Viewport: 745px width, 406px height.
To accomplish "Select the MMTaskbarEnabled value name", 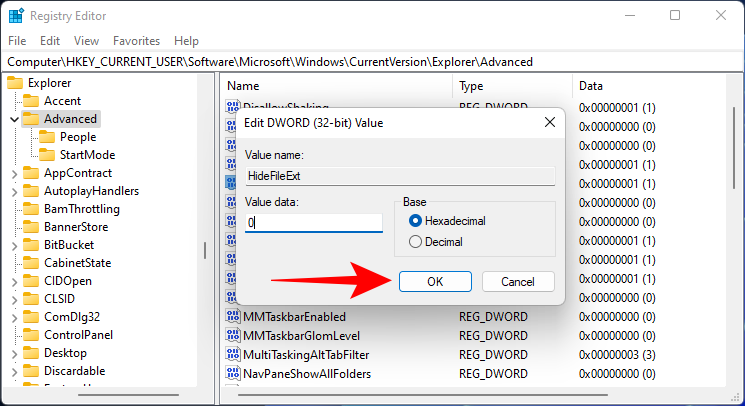I will (294, 317).
